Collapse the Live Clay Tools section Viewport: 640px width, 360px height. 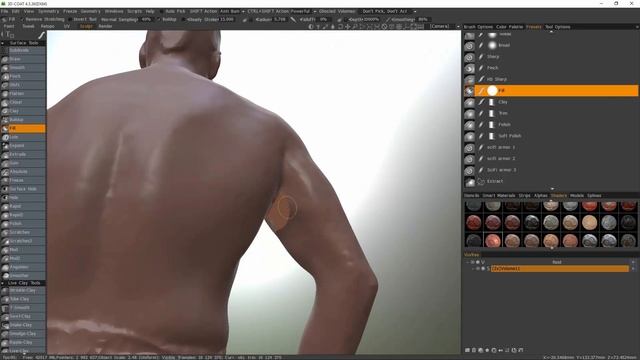coord(3,283)
